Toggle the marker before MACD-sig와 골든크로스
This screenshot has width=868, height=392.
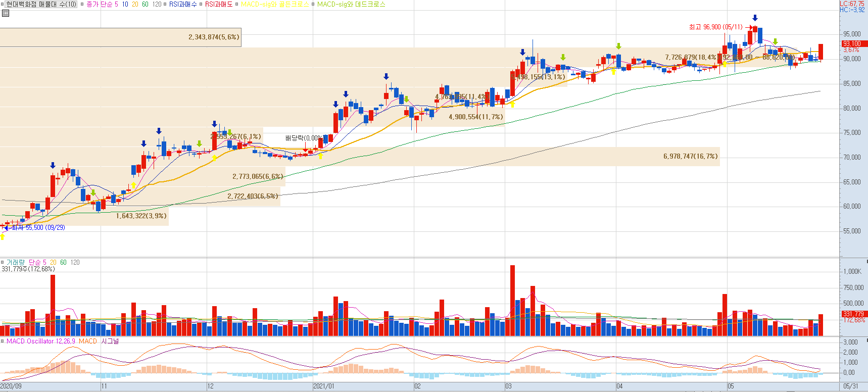pos(237,4)
